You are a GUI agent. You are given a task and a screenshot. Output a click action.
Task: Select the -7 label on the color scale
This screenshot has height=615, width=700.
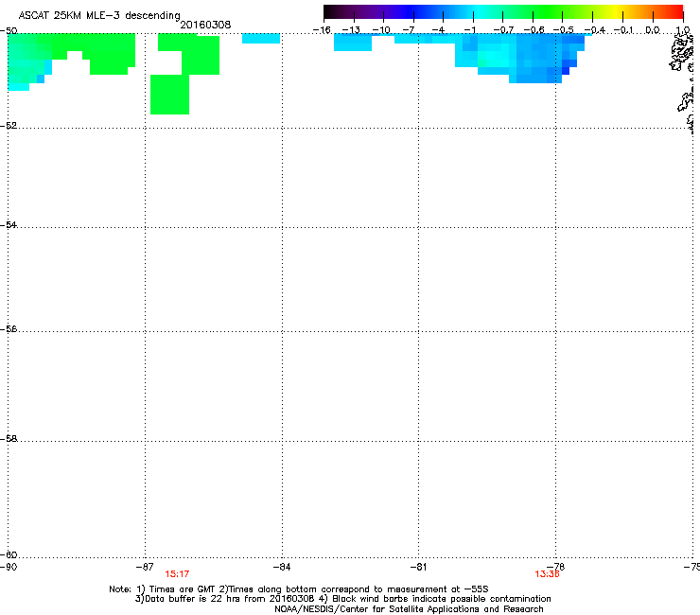pyautogui.click(x=408, y=30)
